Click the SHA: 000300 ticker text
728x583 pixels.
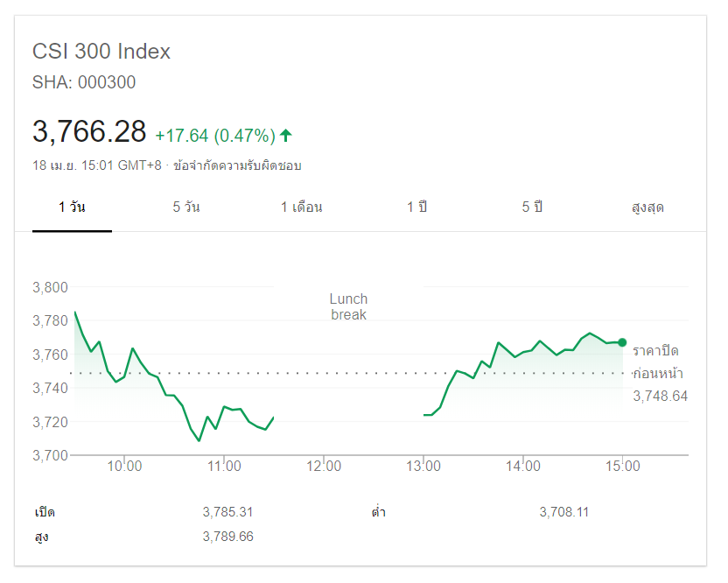[x=84, y=83]
